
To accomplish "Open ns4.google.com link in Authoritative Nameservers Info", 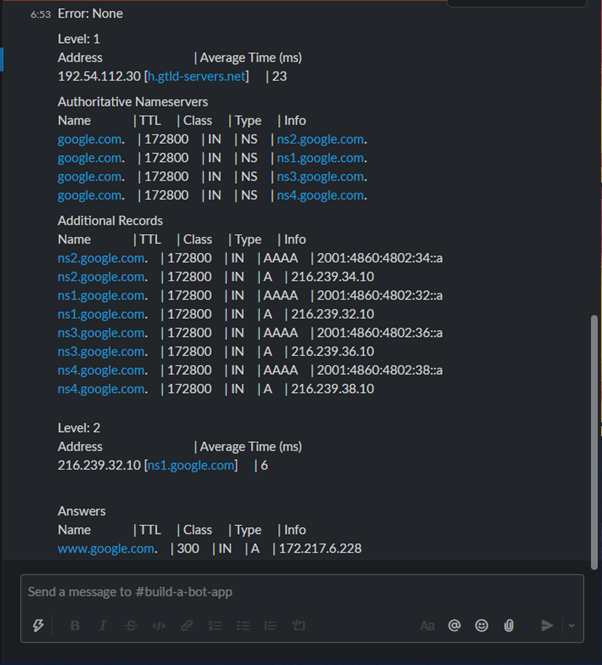I will (x=320, y=195).
